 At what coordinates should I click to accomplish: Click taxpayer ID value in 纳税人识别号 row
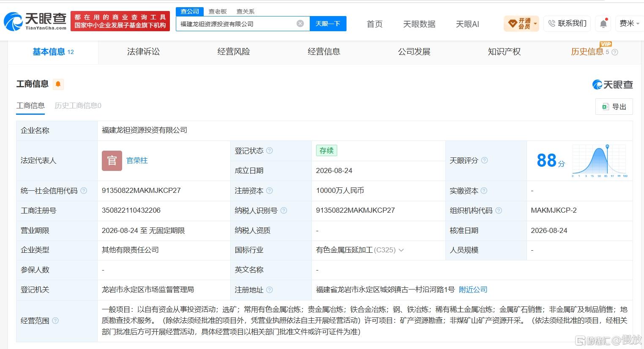(355, 211)
